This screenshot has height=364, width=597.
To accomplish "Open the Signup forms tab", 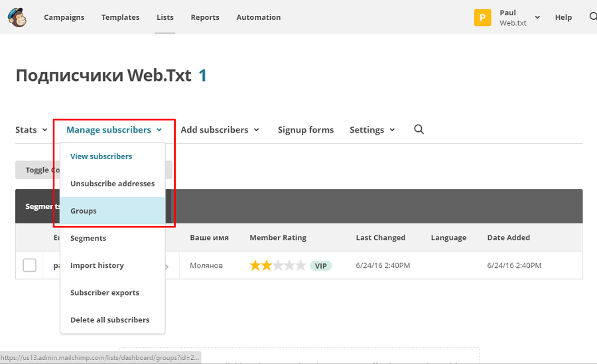I will point(306,130).
